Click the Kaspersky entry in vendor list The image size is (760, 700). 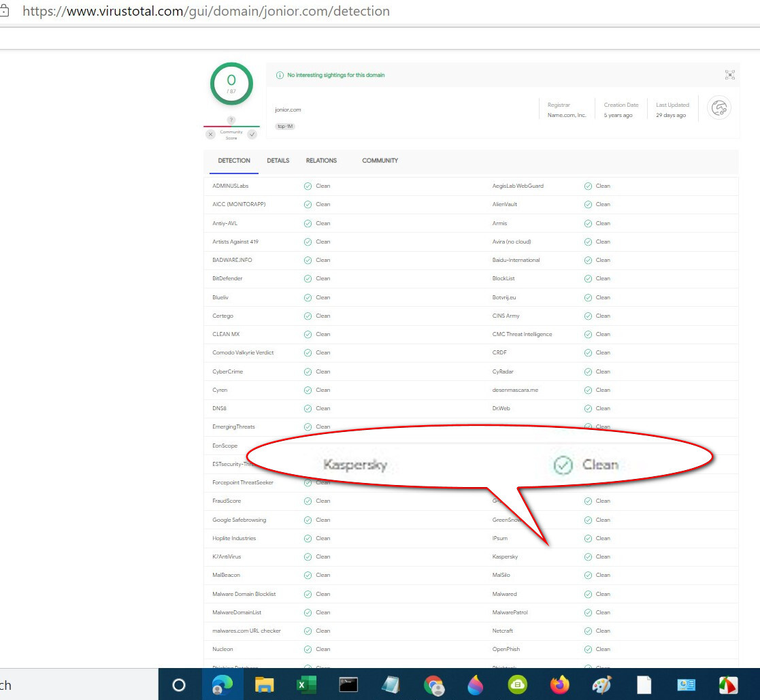pyautogui.click(x=505, y=556)
